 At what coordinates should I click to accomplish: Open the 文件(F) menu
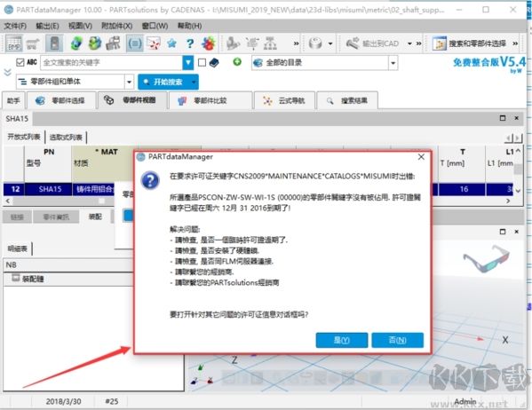tap(15, 26)
